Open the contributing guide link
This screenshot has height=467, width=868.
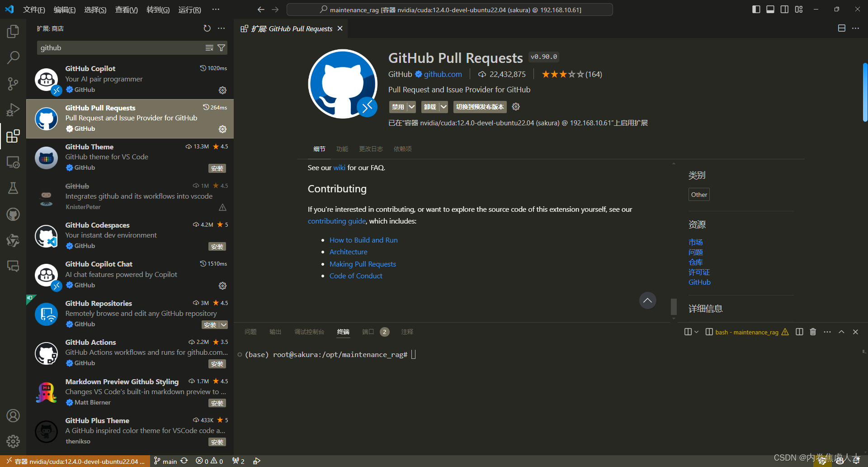click(x=337, y=221)
